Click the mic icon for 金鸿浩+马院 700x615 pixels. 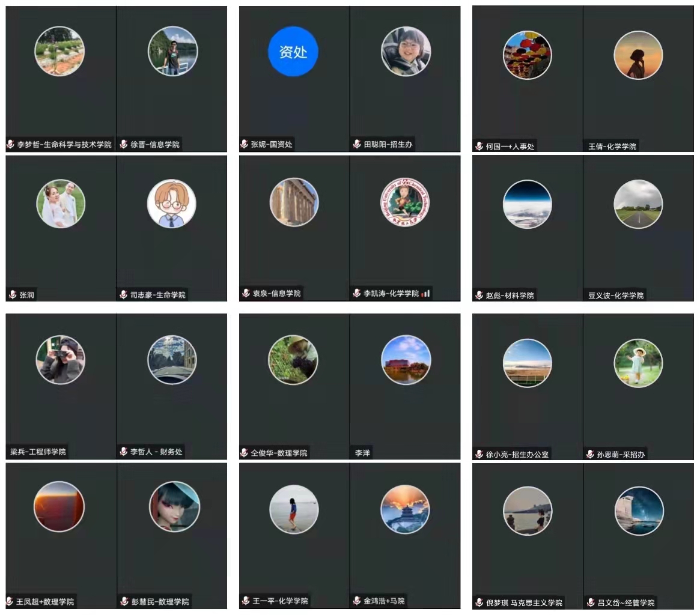(357, 601)
